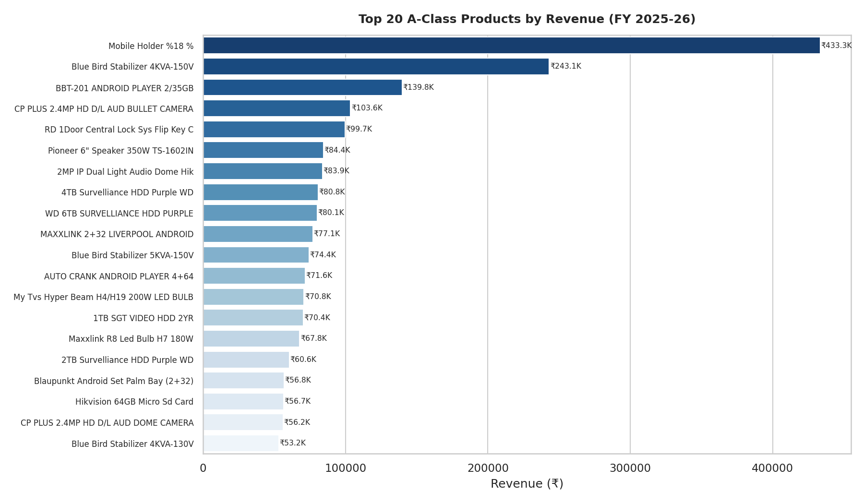Image resolution: width=864 pixels, height=504 pixels.
Task: Click the x-axis tick label 300000
Action: pos(630,468)
